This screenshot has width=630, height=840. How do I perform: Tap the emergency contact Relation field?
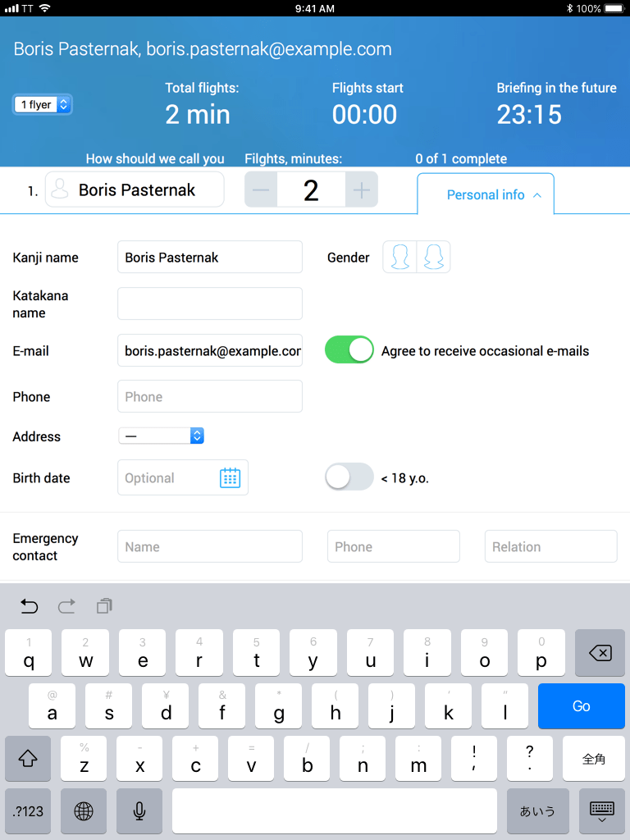[x=550, y=546]
